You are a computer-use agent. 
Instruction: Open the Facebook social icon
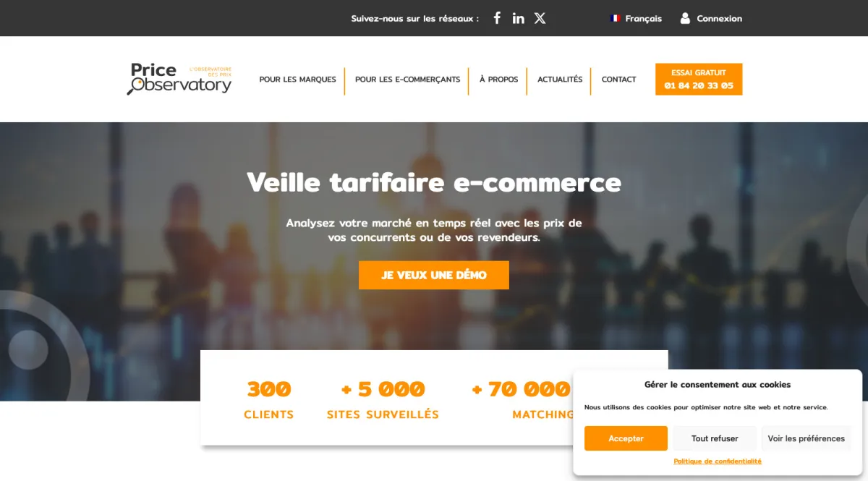point(497,18)
